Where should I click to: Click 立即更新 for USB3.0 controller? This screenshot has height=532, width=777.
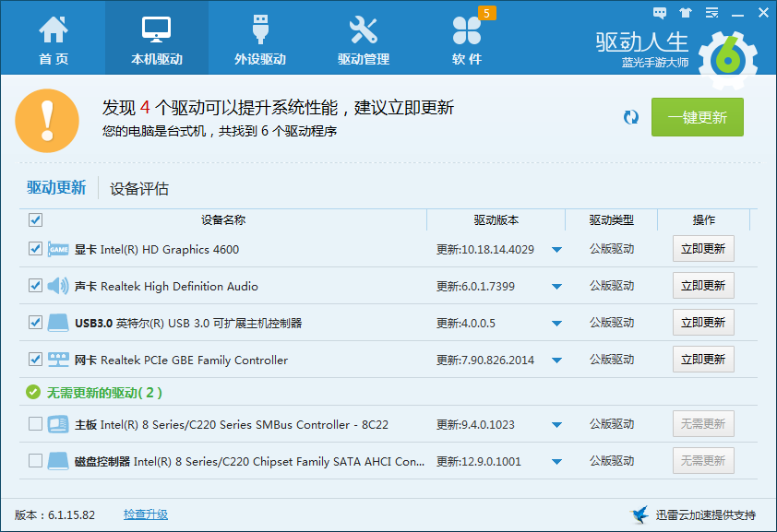coord(703,322)
